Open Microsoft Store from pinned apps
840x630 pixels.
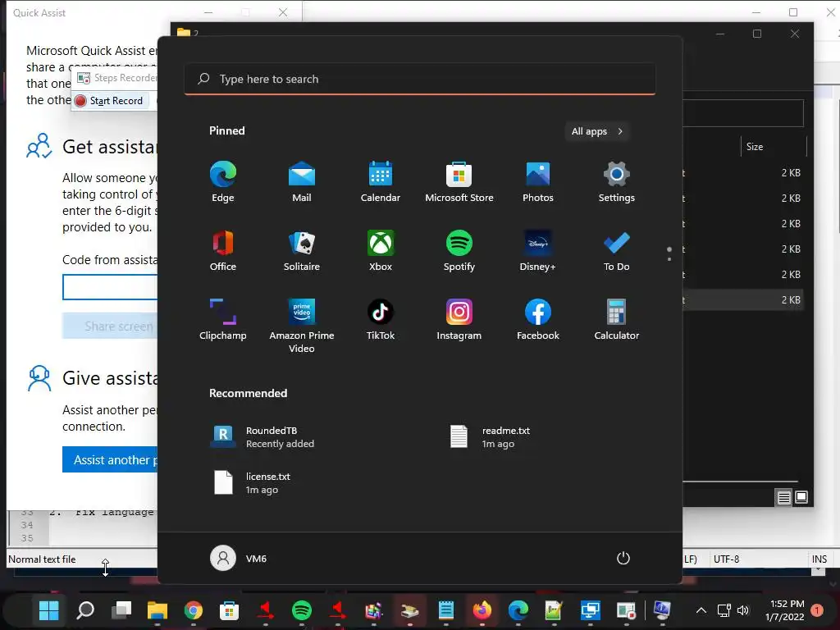459,181
